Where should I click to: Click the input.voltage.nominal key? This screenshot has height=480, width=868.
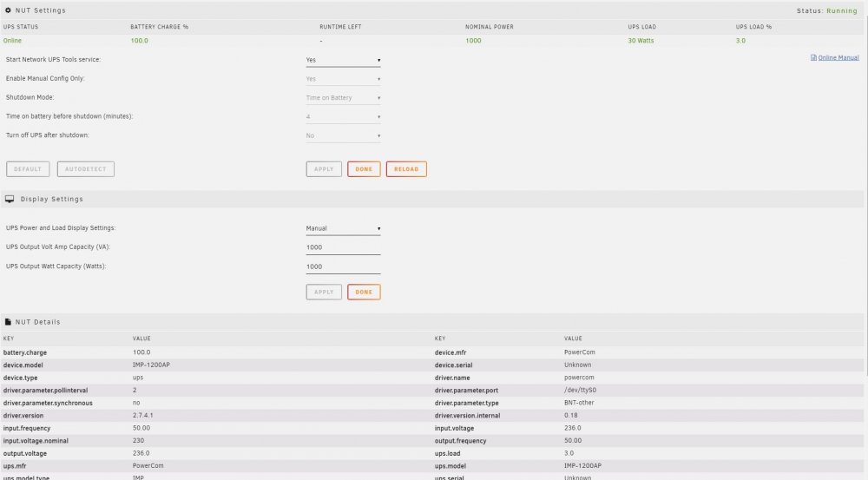point(36,441)
